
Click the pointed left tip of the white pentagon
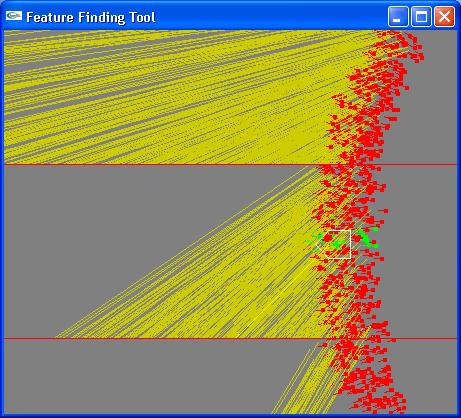[317, 246]
